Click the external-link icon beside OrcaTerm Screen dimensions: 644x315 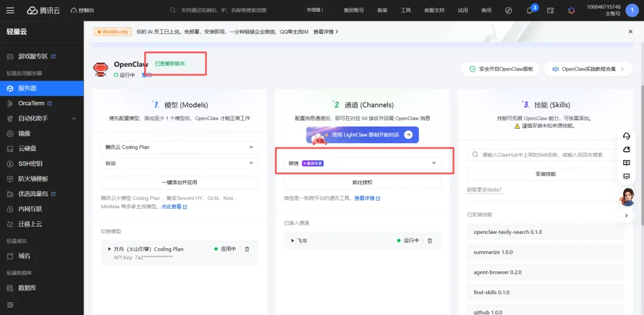click(x=49, y=103)
